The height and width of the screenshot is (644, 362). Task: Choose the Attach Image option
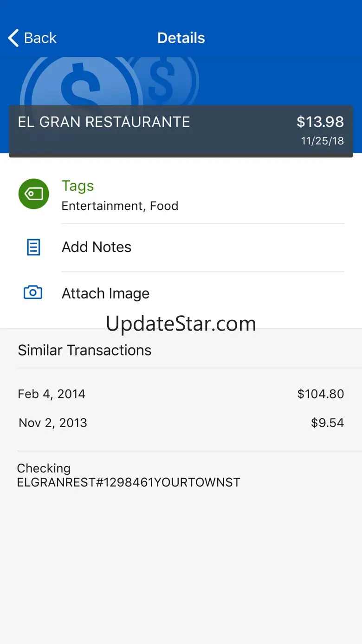[105, 293]
